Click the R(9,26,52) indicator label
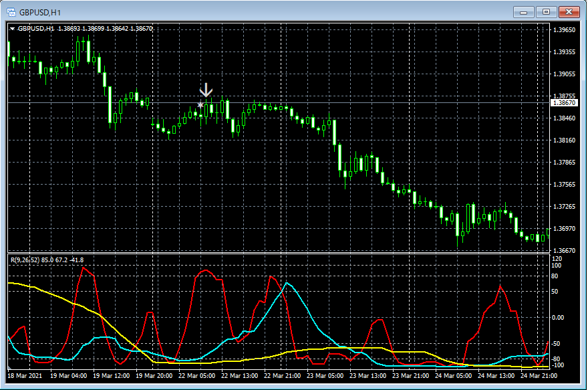 [x=25, y=260]
